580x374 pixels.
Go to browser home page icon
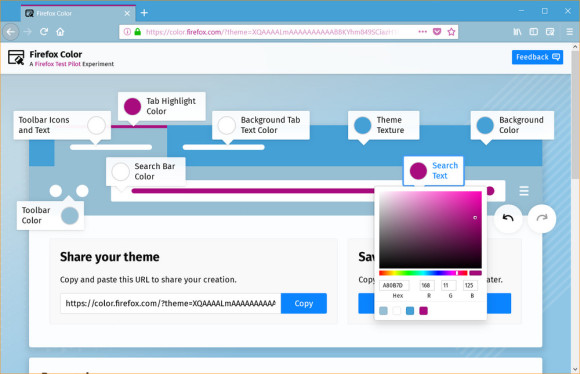pos(60,32)
